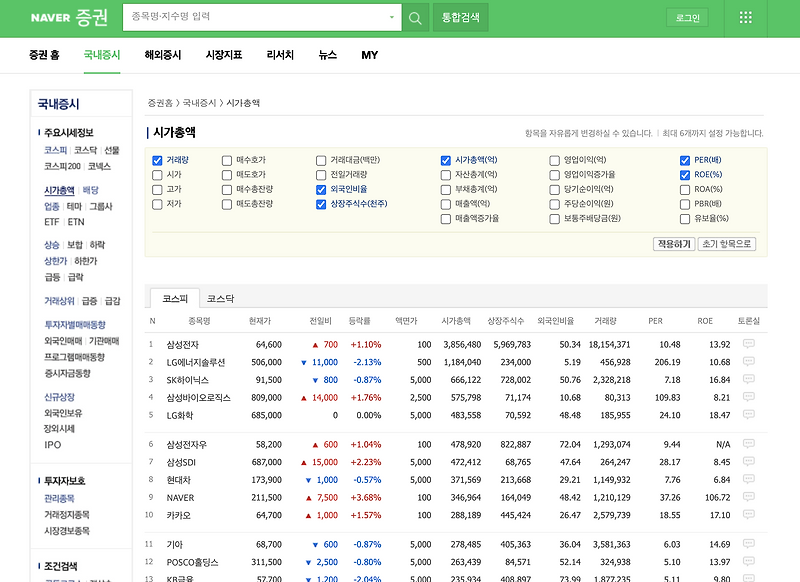
Task: Open the 신규상장 sidebar link
Action: pyautogui.click(x=59, y=397)
